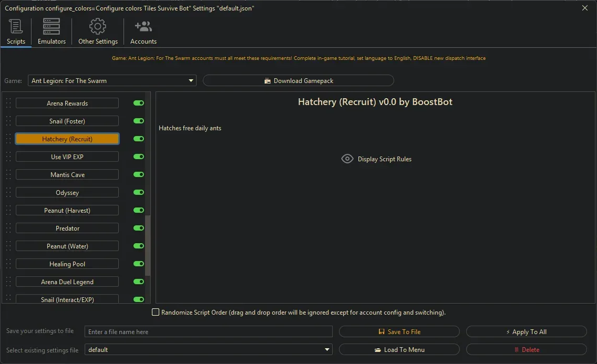Click the file name input field
Image resolution: width=597 pixels, height=364 pixels.
pyautogui.click(x=208, y=331)
